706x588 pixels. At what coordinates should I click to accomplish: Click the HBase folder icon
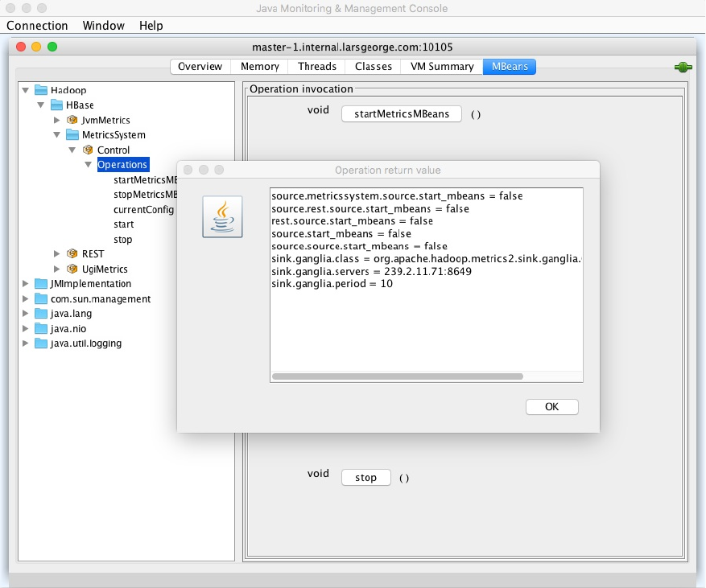(56, 105)
